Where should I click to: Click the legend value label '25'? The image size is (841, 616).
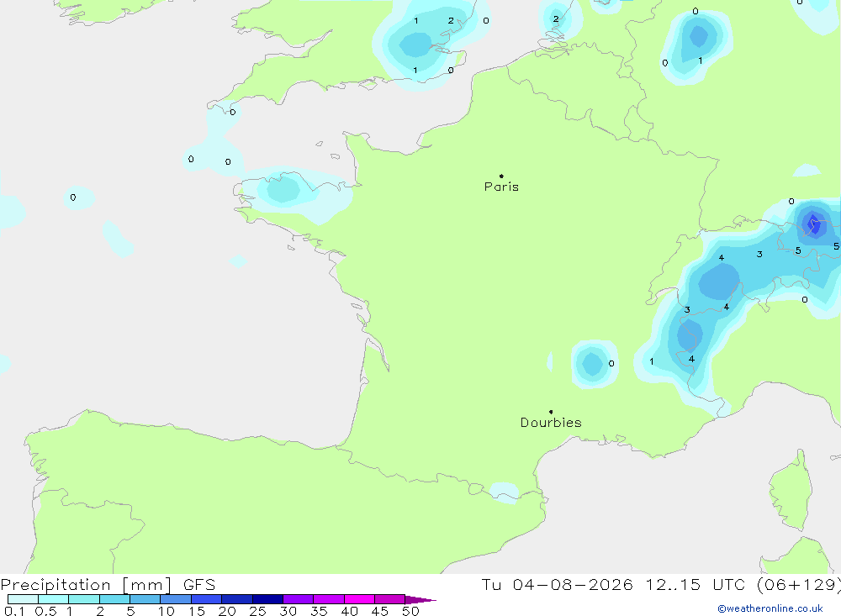(x=257, y=611)
